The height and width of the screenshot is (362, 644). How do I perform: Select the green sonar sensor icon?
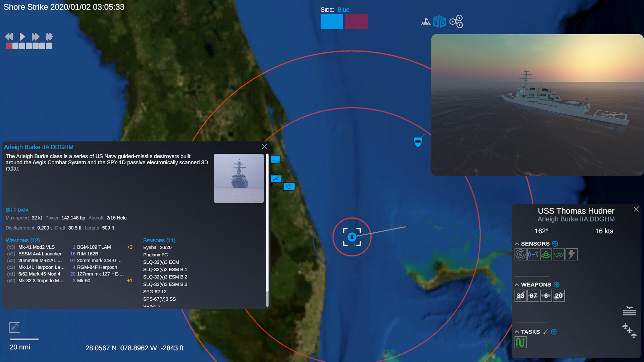coord(546,254)
